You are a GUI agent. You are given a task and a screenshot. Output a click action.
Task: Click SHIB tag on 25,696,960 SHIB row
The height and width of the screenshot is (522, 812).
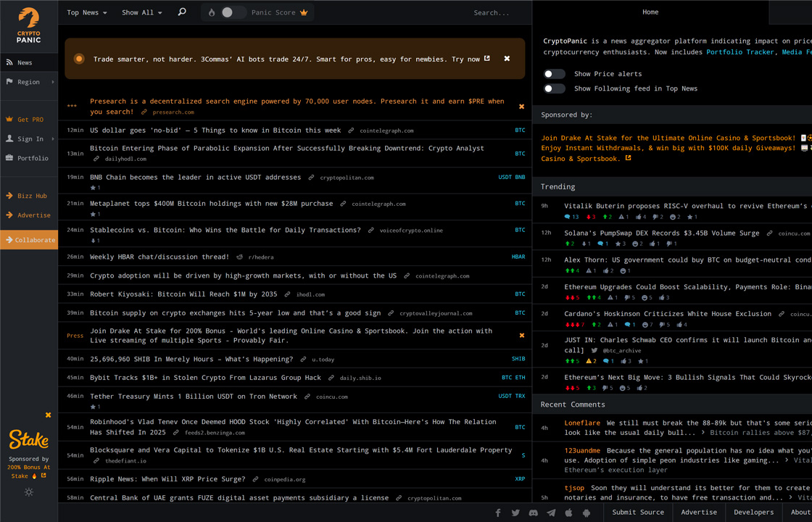pos(518,359)
